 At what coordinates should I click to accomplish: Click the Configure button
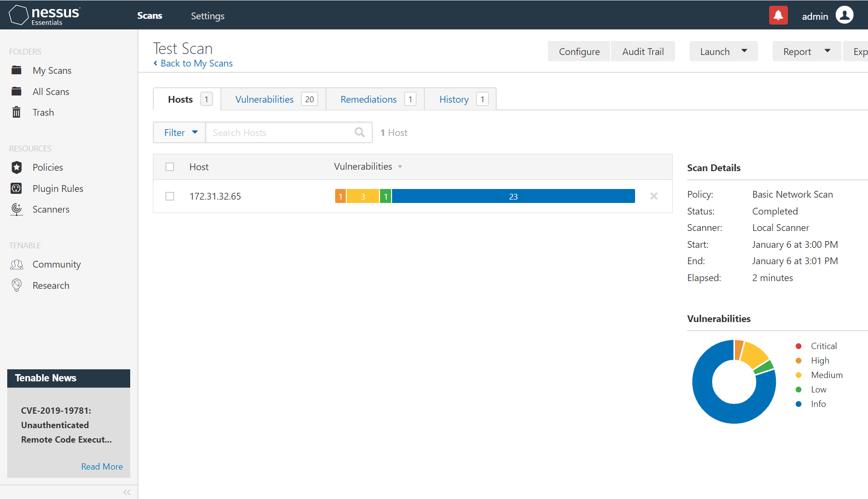tap(579, 51)
